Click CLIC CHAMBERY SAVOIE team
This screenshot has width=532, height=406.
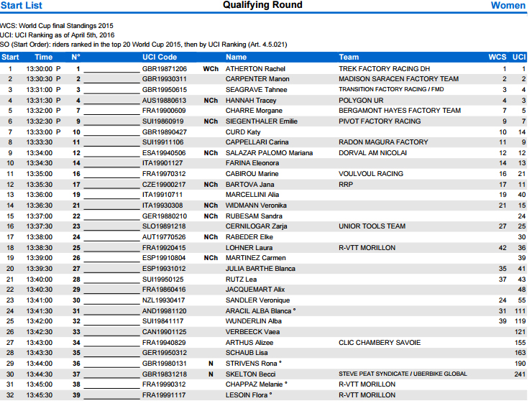coord(380,343)
